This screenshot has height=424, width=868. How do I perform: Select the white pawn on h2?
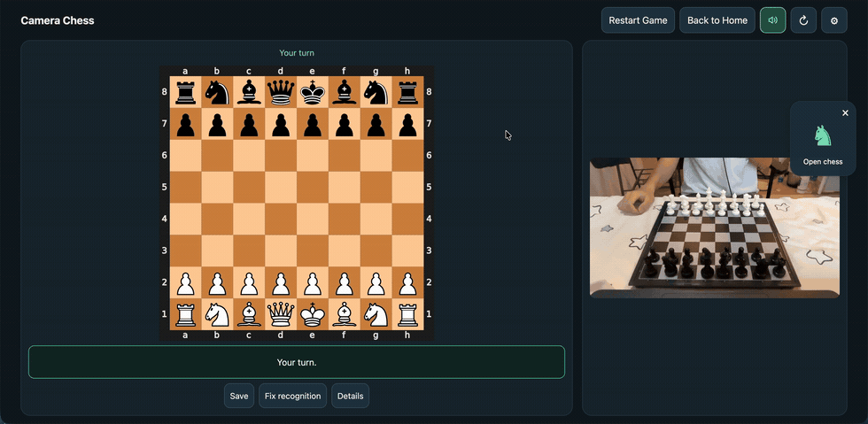[x=408, y=283]
